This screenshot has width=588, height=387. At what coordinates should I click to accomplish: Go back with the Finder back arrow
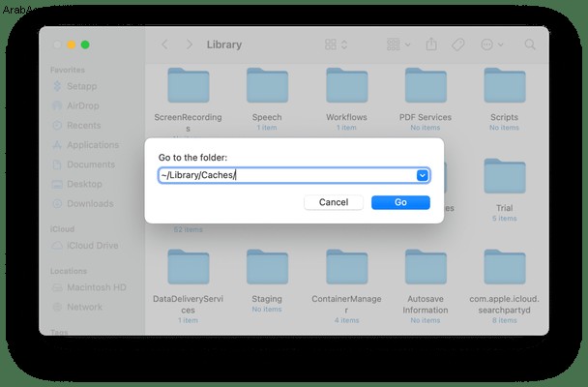tap(164, 45)
